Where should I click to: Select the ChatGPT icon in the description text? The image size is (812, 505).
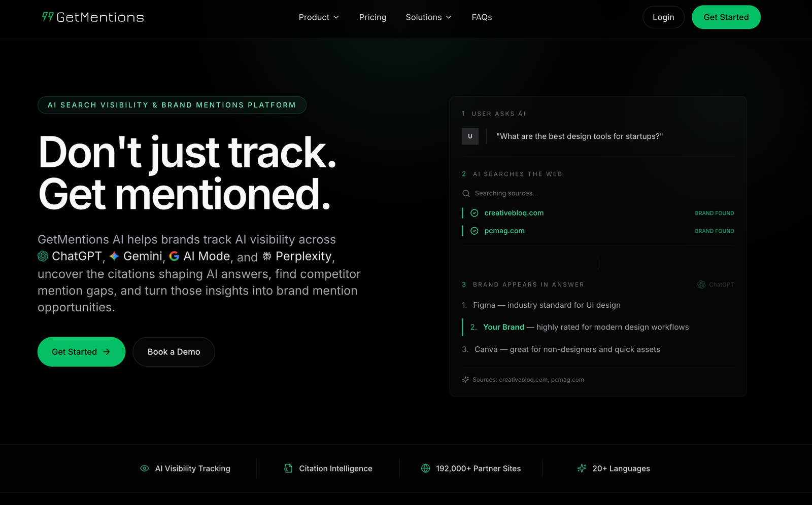pyautogui.click(x=42, y=256)
